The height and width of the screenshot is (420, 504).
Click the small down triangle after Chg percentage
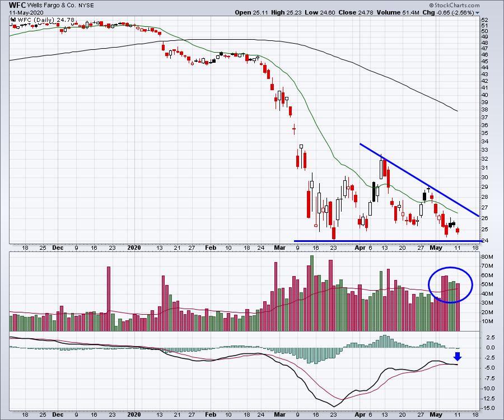tap(477, 12)
